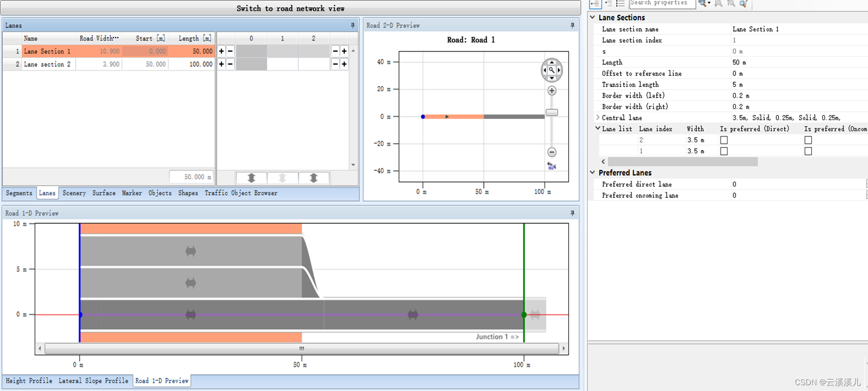This screenshot has width=868, height=391.
Task: Pin the Lanes panel
Action: (x=353, y=25)
